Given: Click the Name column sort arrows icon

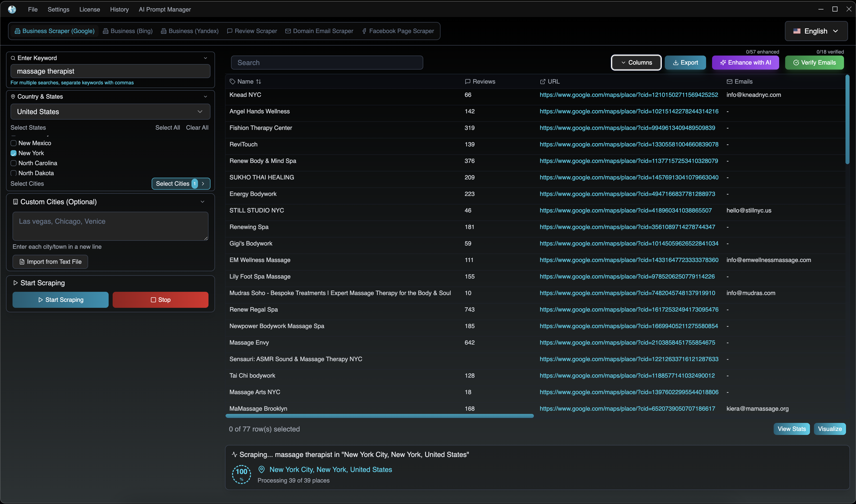Looking at the screenshot, I should (x=259, y=82).
